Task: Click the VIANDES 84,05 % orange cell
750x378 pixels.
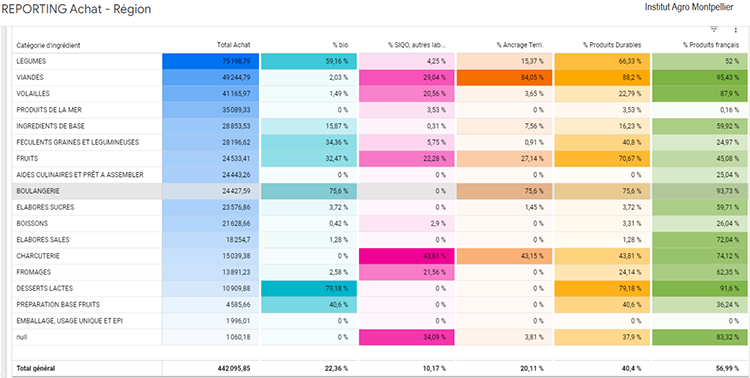Action: pyautogui.click(x=505, y=78)
